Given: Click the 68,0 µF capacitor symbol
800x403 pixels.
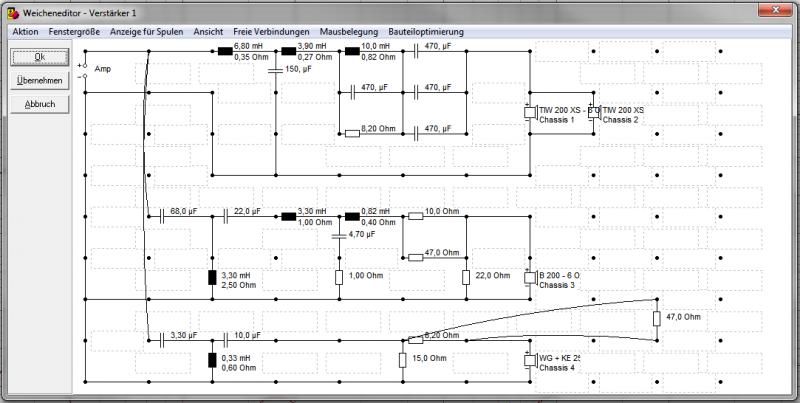Looking at the screenshot, I should pos(162,216).
